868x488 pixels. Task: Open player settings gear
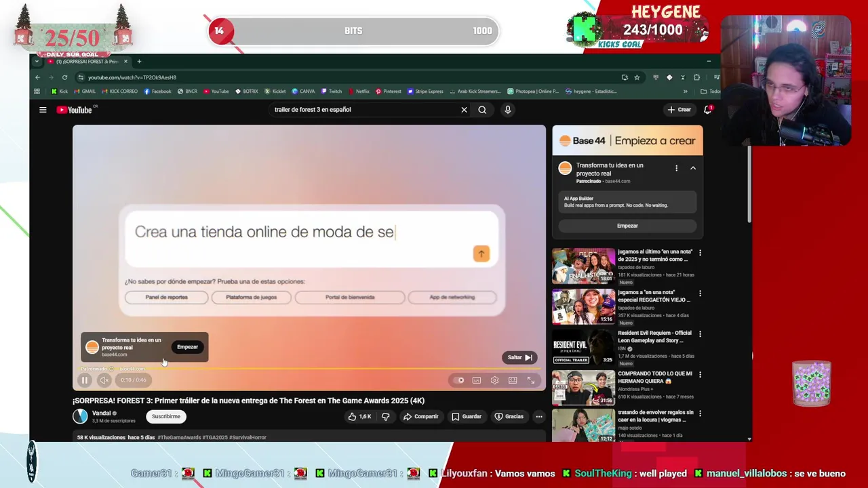tap(494, 380)
